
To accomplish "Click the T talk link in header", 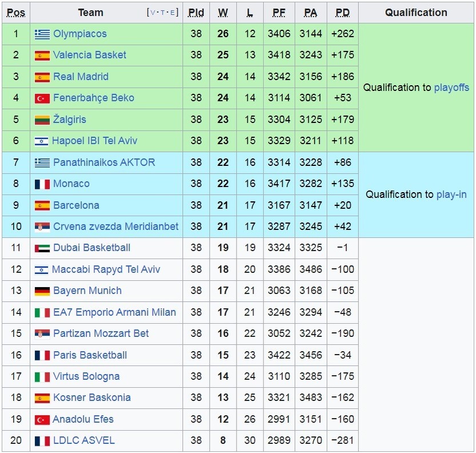I will coord(163,13).
